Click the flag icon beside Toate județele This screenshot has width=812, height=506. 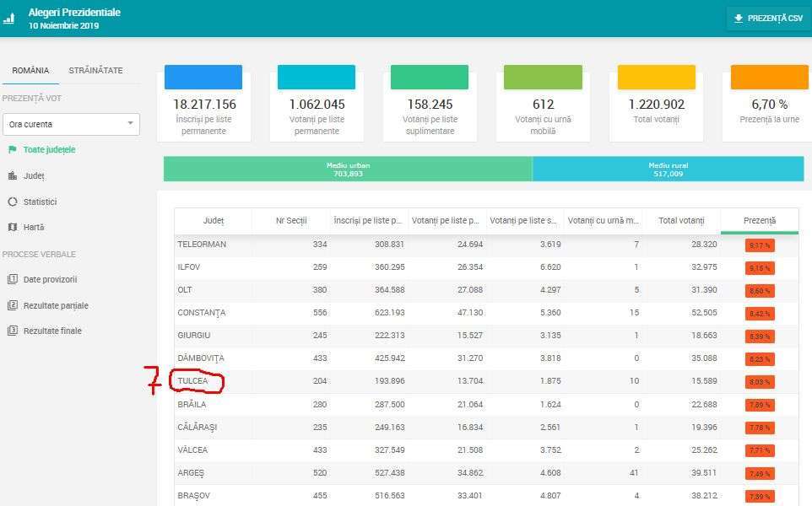click(13, 149)
